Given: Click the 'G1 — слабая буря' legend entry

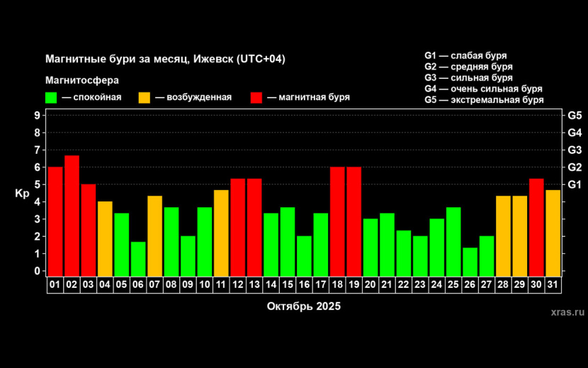Looking at the screenshot, I should pyautogui.click(x=465, y=55).
